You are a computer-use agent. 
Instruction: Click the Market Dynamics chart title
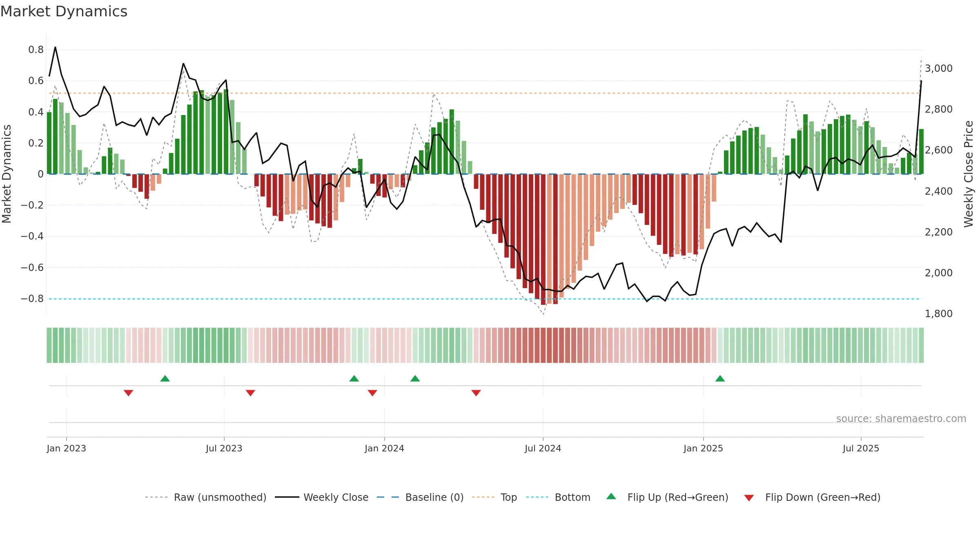coord(64,11)
